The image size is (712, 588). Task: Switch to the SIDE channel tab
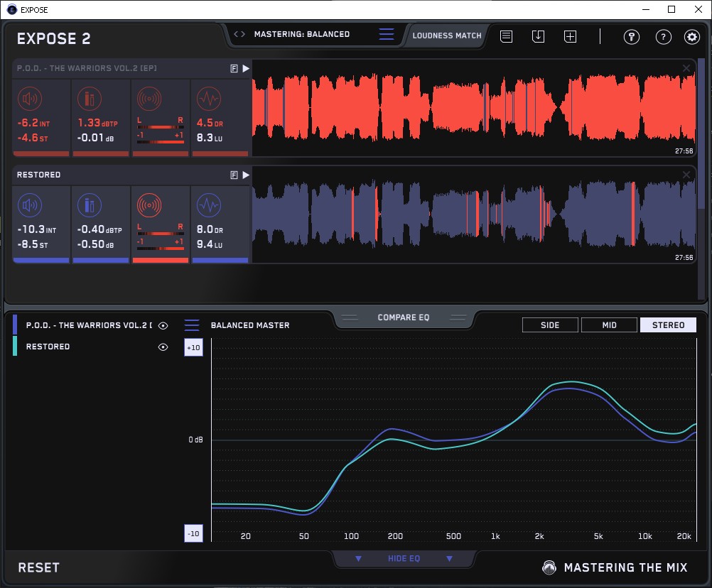coord(550,325)
